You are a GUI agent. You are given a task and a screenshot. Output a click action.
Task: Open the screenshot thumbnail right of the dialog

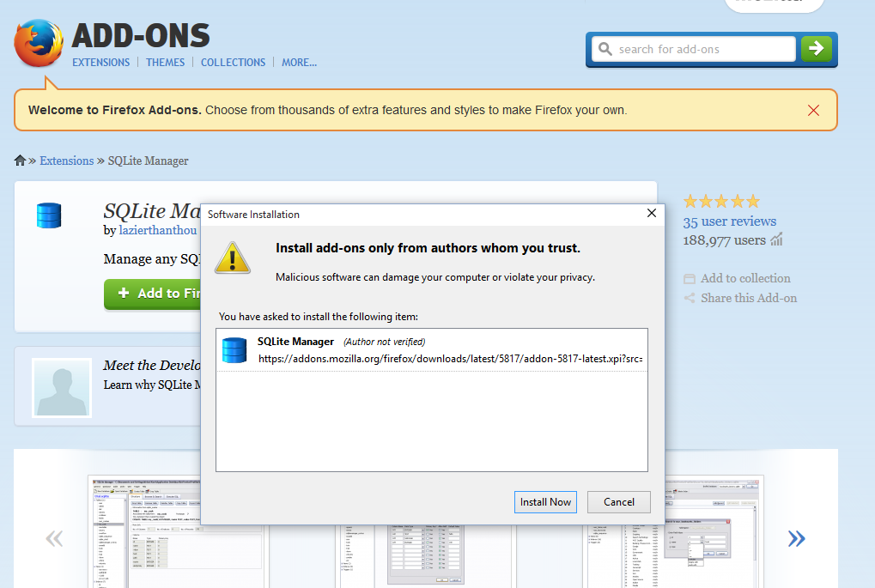click(x=714, y=531)
